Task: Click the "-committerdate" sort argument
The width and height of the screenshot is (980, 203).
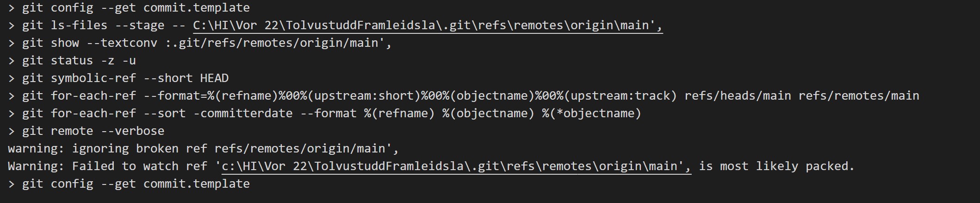Action: [x=243, y=114]
